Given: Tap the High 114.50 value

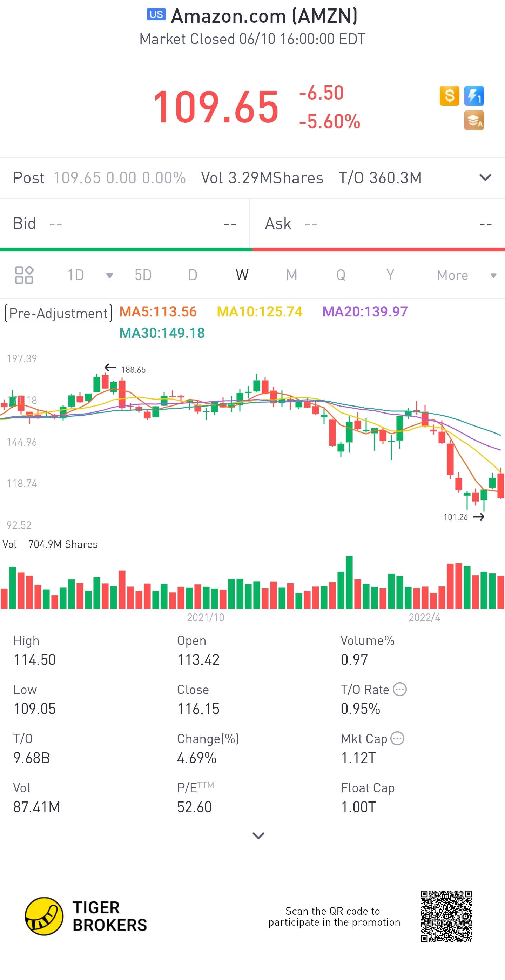Looking at the screenshot, I should (35, 660).
